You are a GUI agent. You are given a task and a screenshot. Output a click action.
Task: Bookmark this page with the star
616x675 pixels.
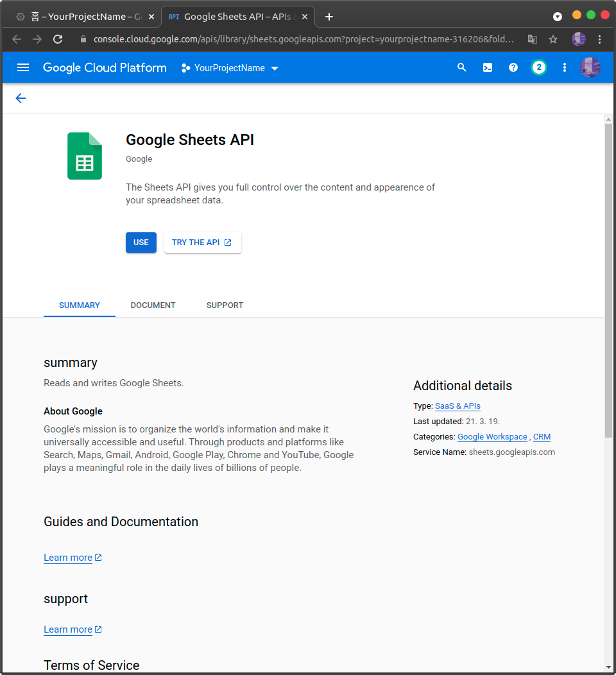553,39
